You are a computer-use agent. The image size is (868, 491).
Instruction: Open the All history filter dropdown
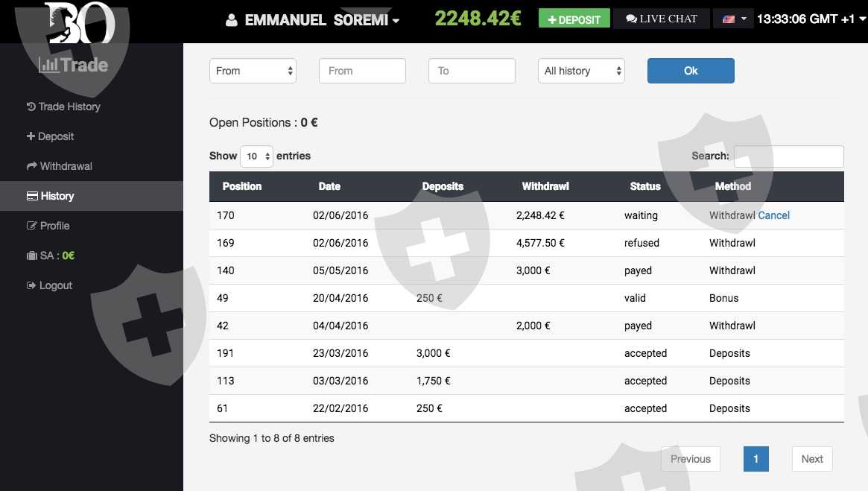click(x=581, y=71)
